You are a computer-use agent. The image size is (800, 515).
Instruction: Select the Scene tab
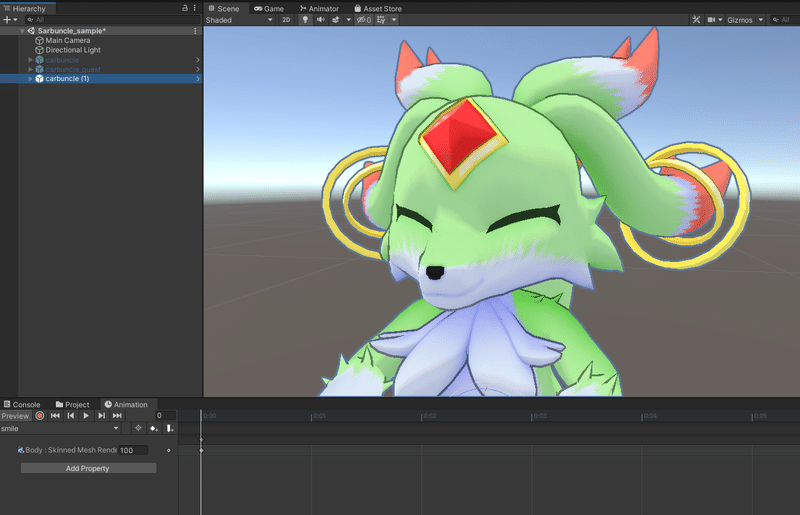pos(224,9)
